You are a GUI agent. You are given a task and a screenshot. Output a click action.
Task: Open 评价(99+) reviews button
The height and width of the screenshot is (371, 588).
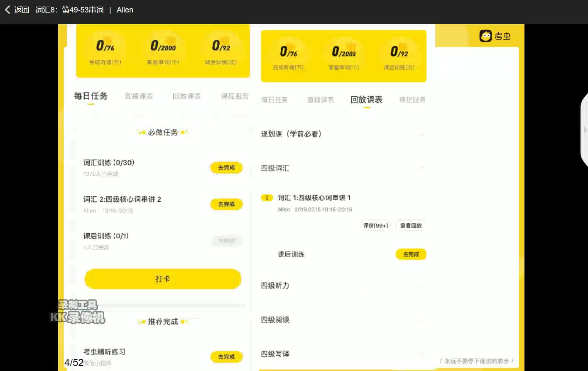(375, 225)
